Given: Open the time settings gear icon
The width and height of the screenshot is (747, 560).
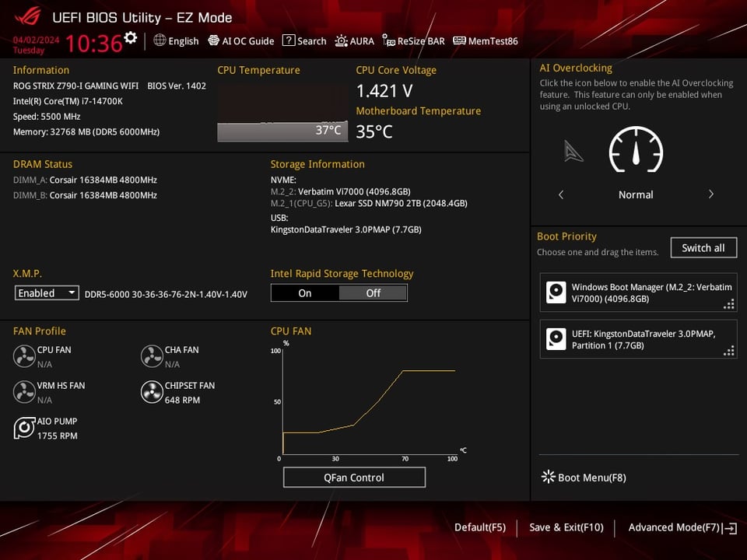Looking at the screenshot, I should click(x=130, y=37).
